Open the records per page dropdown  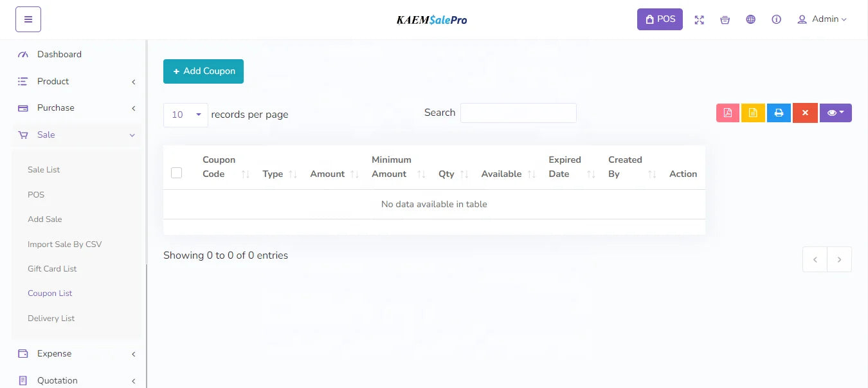186,115
